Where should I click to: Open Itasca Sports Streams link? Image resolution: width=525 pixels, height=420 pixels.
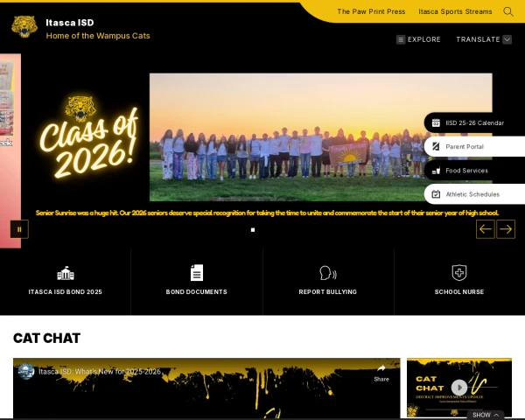point(455,11)
